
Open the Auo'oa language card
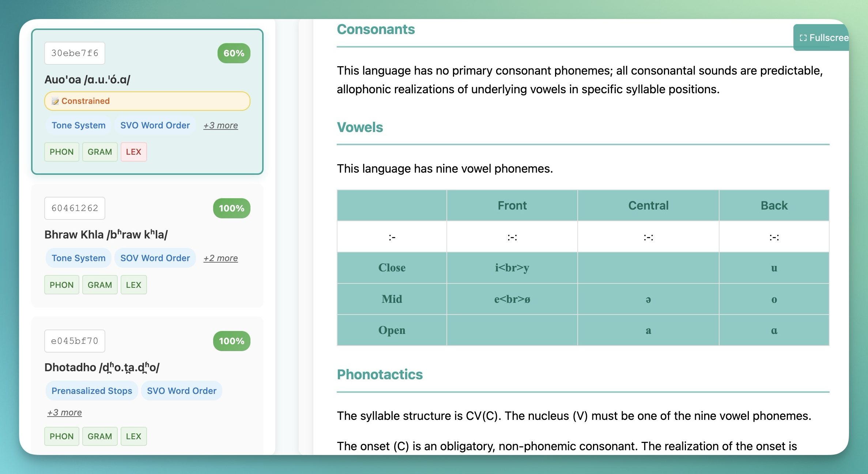point(147,101)
